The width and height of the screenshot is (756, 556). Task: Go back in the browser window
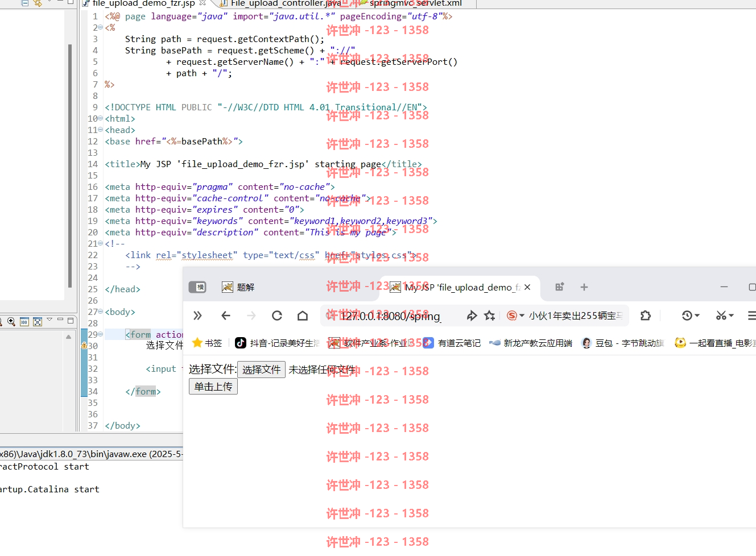coord(226,316)
